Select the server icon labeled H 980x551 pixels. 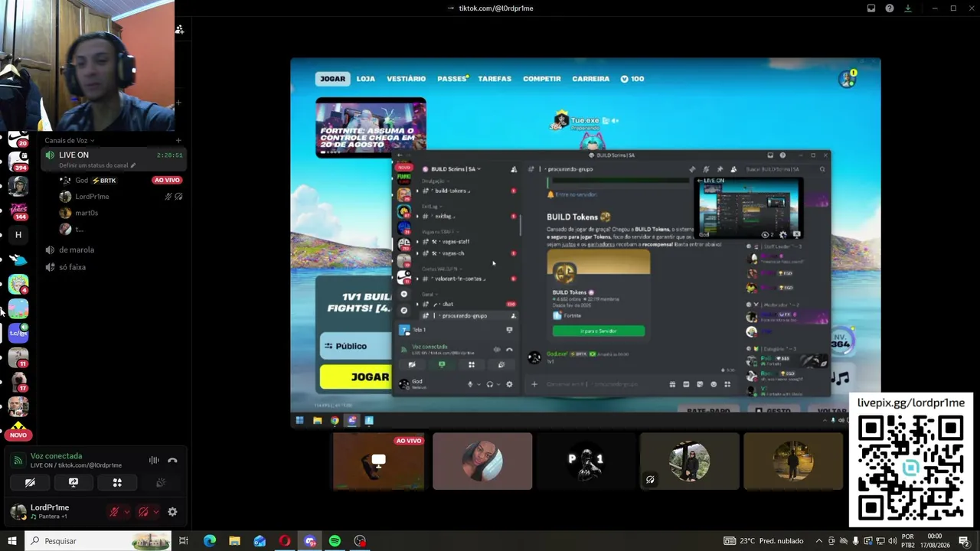pos(18,235)
